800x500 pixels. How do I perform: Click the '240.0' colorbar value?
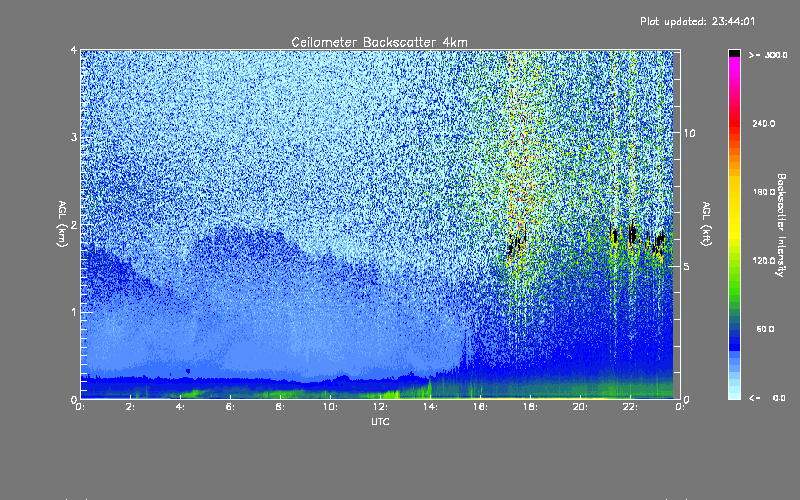click(x=764, y=123)
